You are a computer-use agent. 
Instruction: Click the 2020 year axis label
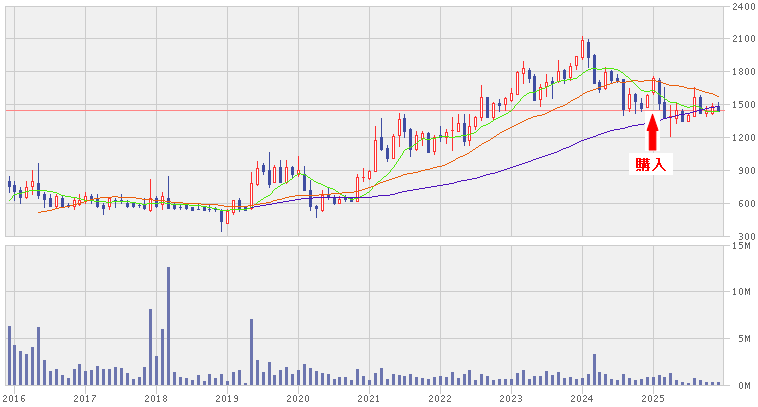click(298, 398)
